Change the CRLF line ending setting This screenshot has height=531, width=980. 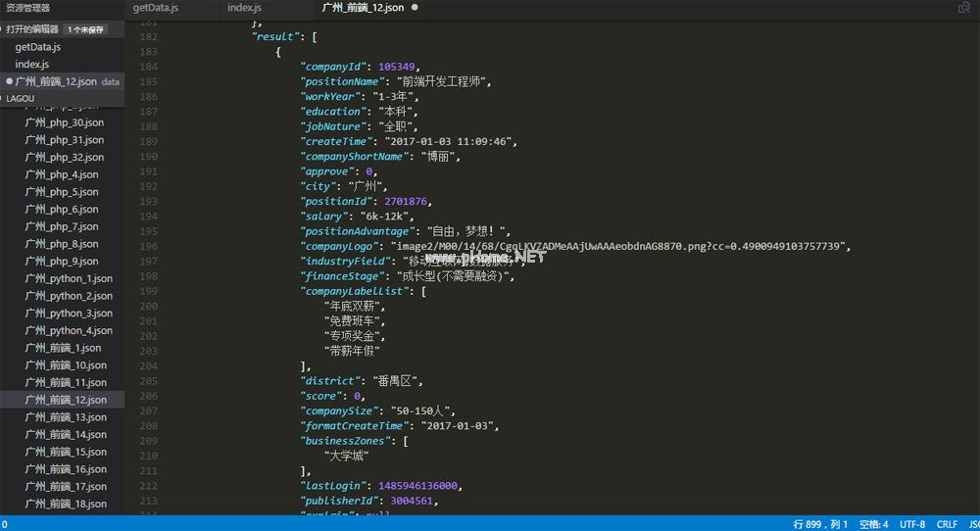coord(947,524)
